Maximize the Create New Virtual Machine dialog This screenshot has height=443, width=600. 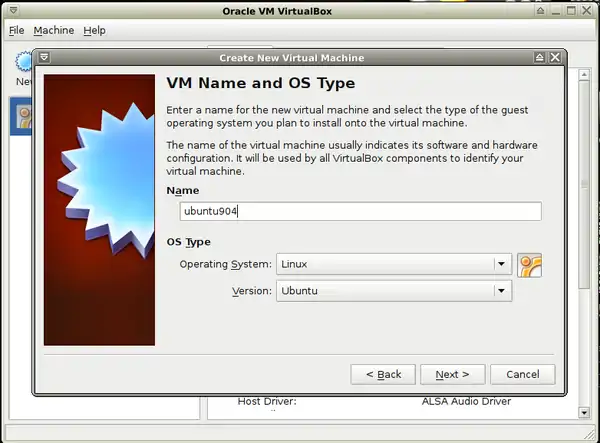[540, 58]
